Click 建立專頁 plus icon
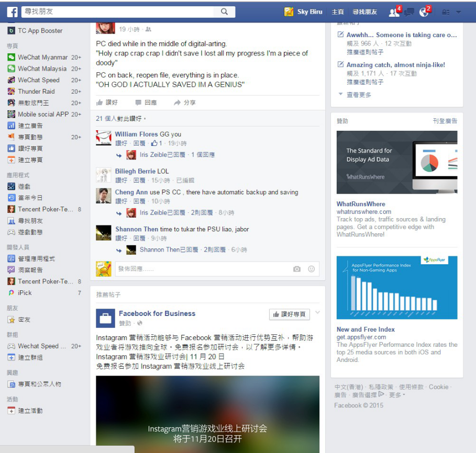 (x=11, y=160)
